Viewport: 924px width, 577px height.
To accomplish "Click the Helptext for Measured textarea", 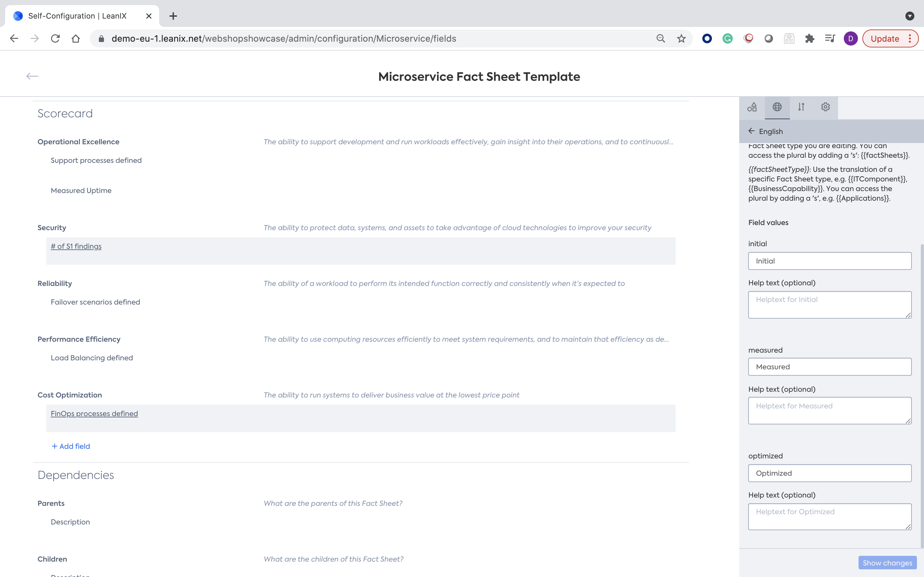I will [x=829, y=410].
